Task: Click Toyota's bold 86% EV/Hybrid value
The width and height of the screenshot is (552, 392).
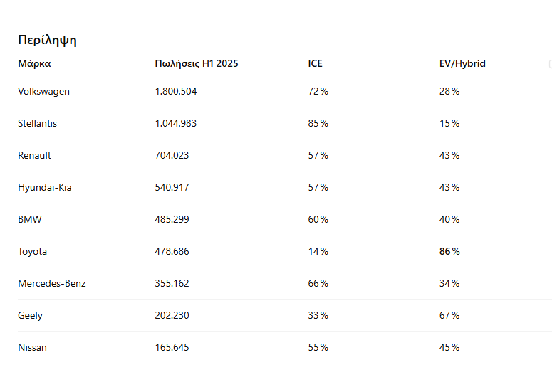Action: coord(449,252)
